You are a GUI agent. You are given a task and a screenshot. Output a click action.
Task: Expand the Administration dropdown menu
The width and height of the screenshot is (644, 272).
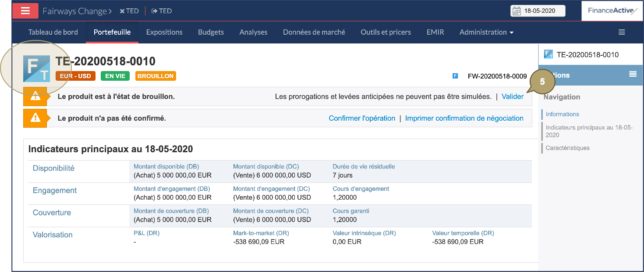486,32
